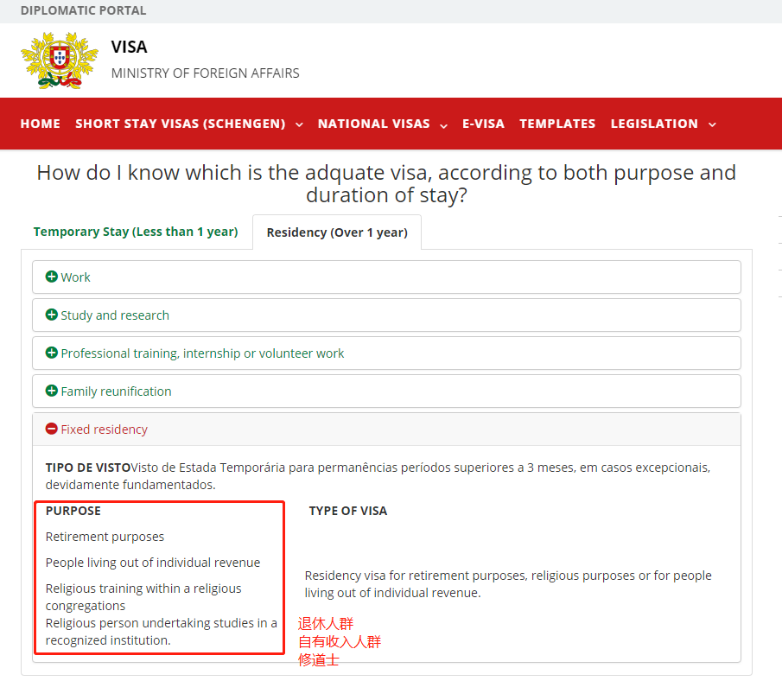782x700 pixels.
Task: Click the Residency visa for retirement purposes description
Action: coord(508,584)
